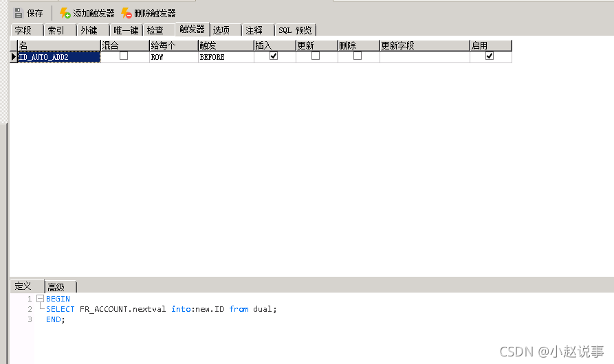The height and width of the screenshot is (364, 614).
Task: Go to the 注释 tab
Action: [258, 30]
